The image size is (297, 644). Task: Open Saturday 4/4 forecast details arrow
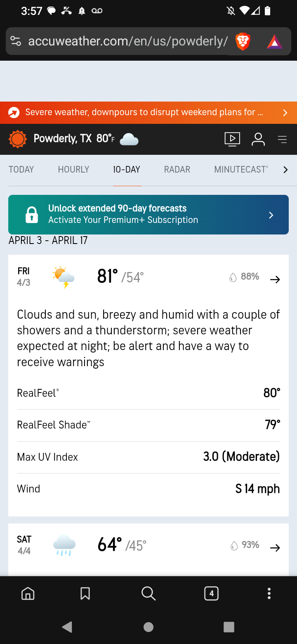pos(275,548)
